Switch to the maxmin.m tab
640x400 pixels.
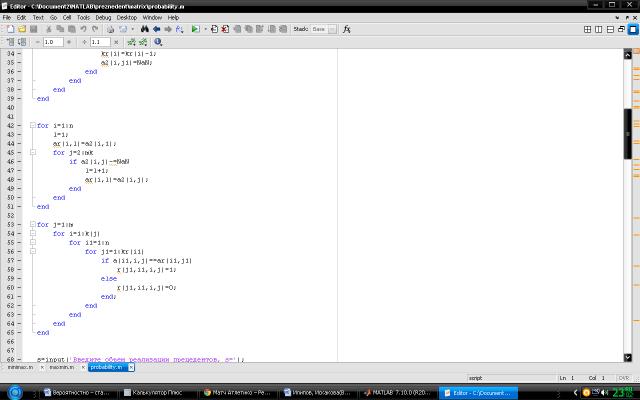tap(63, 367)
